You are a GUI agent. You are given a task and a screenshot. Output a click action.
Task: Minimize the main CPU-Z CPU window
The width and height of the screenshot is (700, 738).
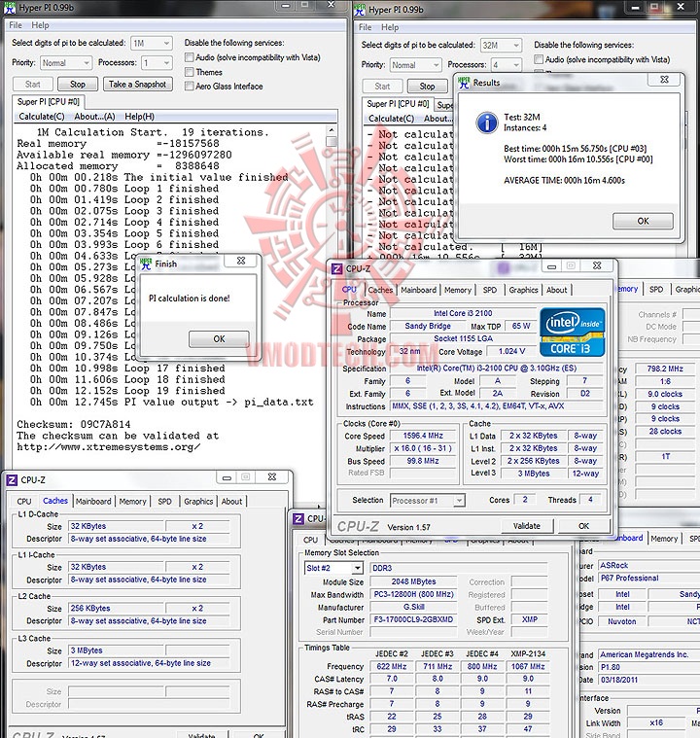(x=551, y=265)
